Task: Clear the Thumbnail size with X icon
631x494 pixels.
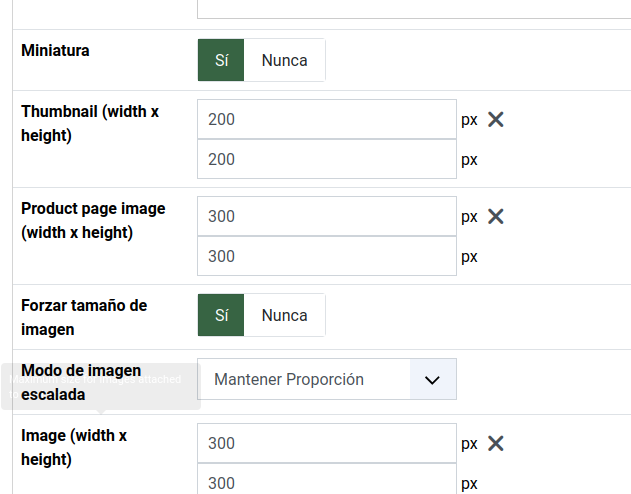Action: [x=495, y=119]
